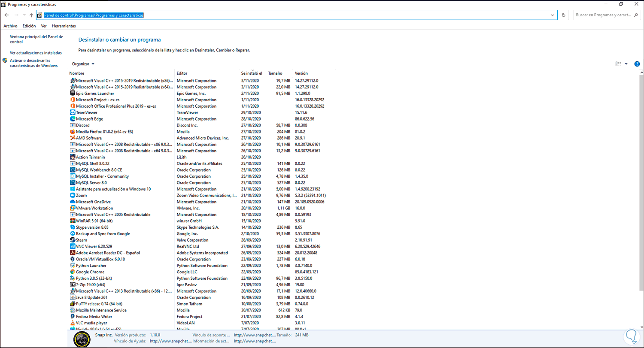Select the Google Chrome icon in the list
This screenshot has width=644, height=348.
pyautogui.click(x=73, y=272)
